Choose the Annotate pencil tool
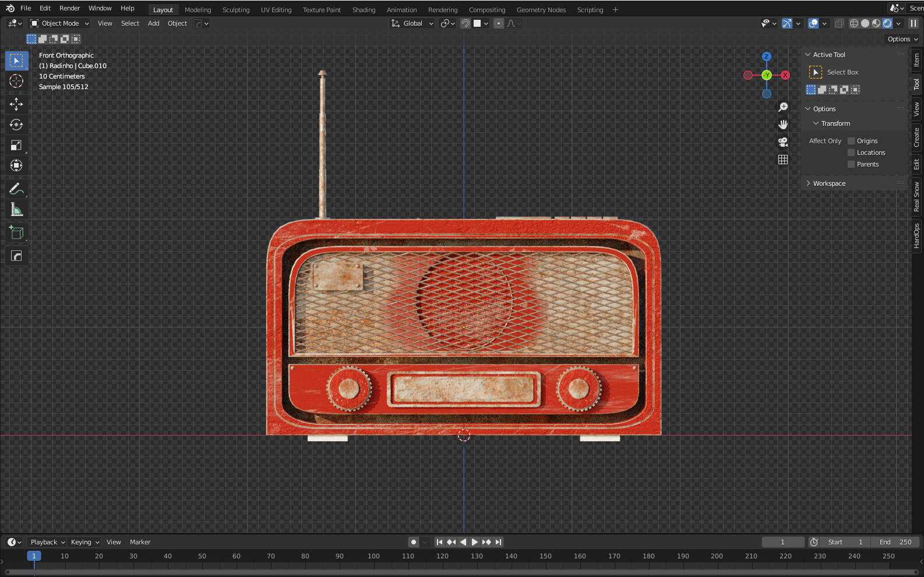This screenshot has width=924, height=577. click(x=16, y=189)
